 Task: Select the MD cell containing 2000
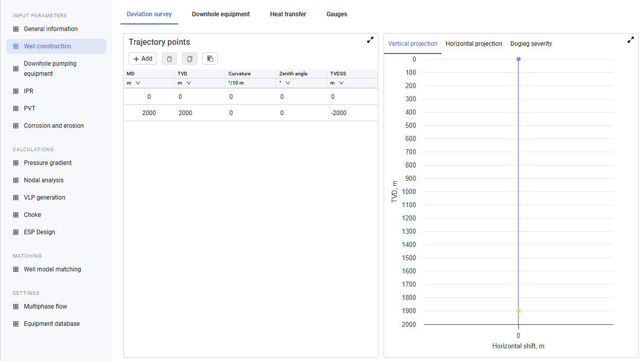tap(149, 113)
